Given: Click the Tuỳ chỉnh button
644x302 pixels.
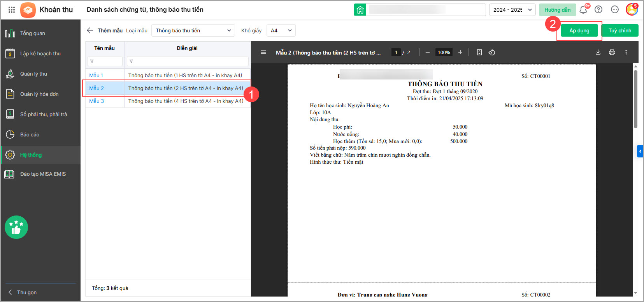Looking at the screenshot, I should click(619, 30).
